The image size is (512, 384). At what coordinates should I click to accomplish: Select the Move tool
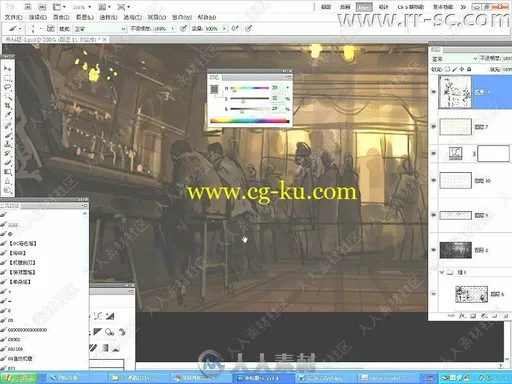click(7, 68)
